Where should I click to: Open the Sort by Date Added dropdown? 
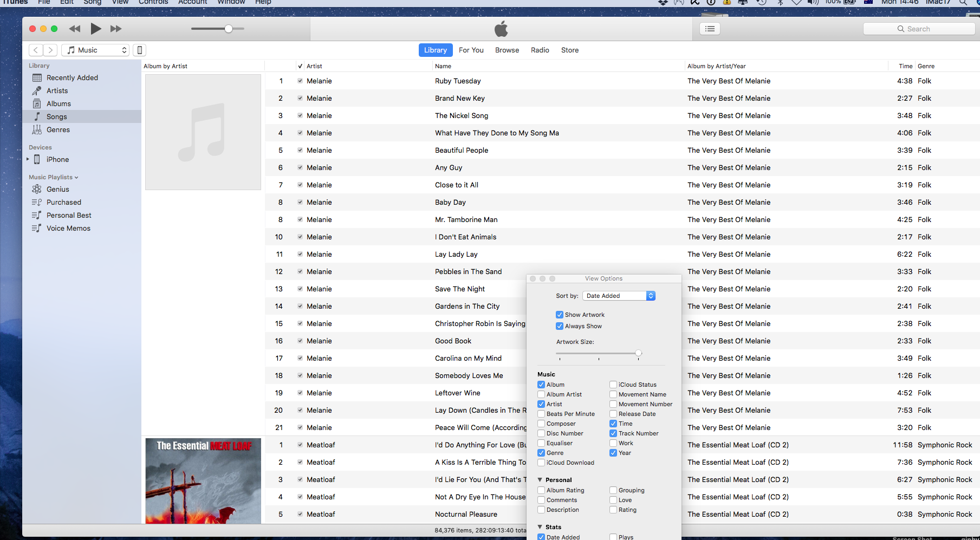pos(619,296)
